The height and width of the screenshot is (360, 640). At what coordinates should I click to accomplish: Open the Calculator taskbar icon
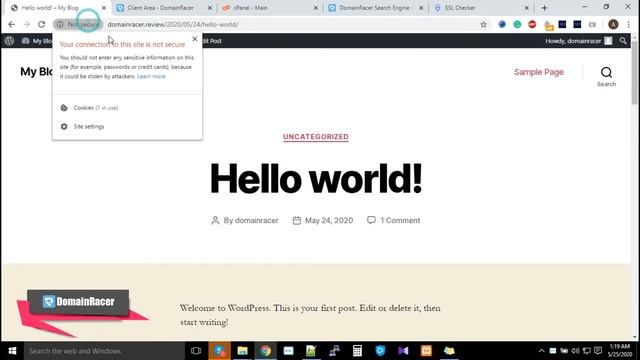coord(357,351)
